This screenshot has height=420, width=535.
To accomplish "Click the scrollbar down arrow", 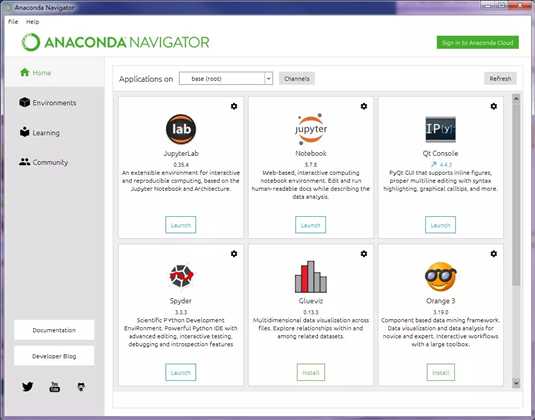I will tap(516, 382).
